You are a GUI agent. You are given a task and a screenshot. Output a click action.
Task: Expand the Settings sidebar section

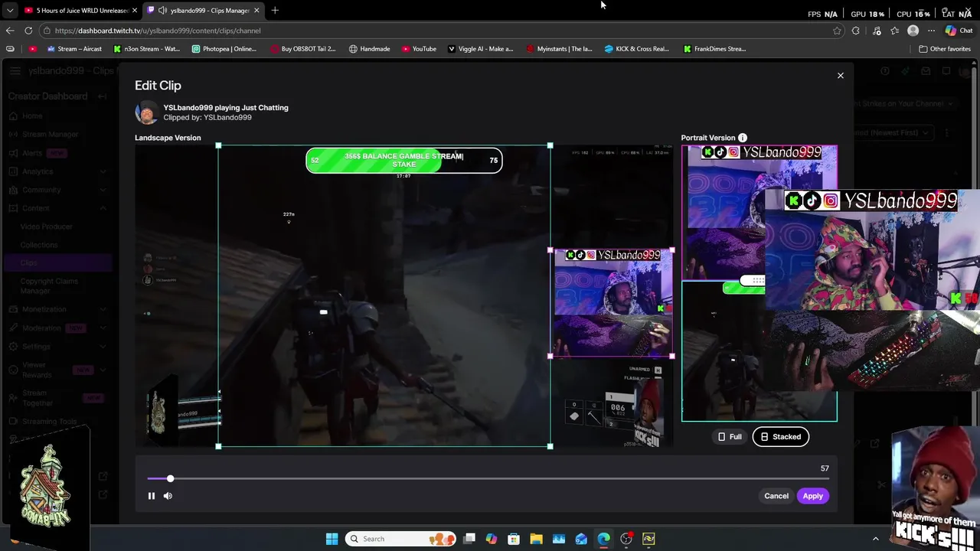[103, 347]
